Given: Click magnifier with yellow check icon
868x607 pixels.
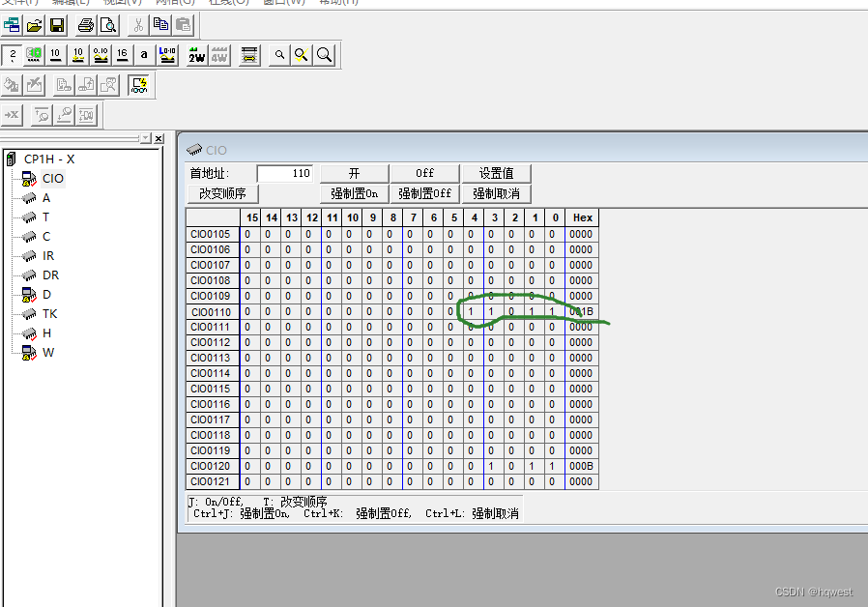Looking at the screenshot, I should click(302, 55).
